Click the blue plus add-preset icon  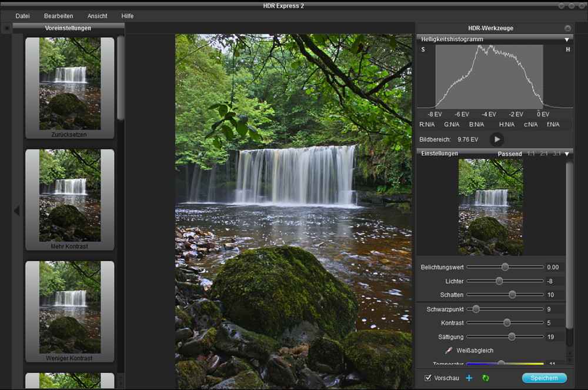tap(469, 378)
